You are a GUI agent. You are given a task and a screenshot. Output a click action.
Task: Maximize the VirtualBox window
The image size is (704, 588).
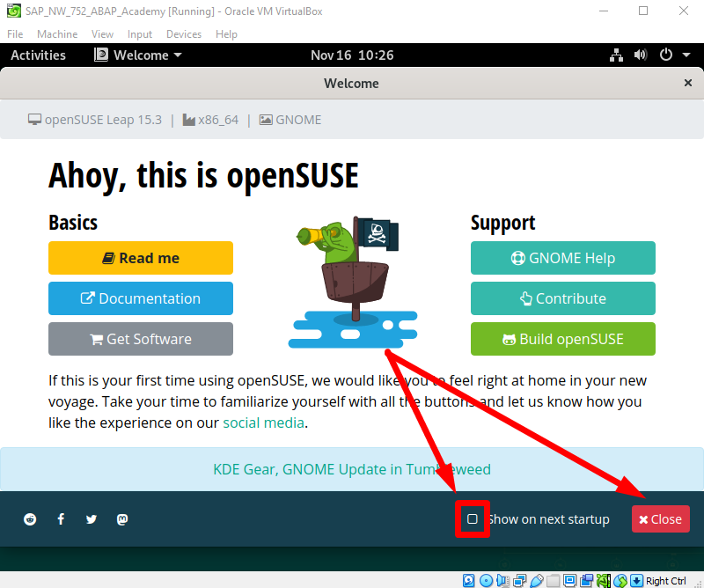pyautogui.click(x=643, y=11)
